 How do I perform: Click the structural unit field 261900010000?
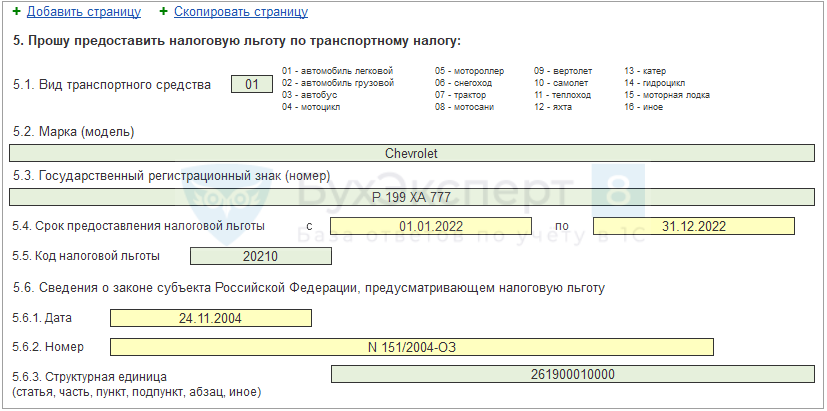(572, 374)
